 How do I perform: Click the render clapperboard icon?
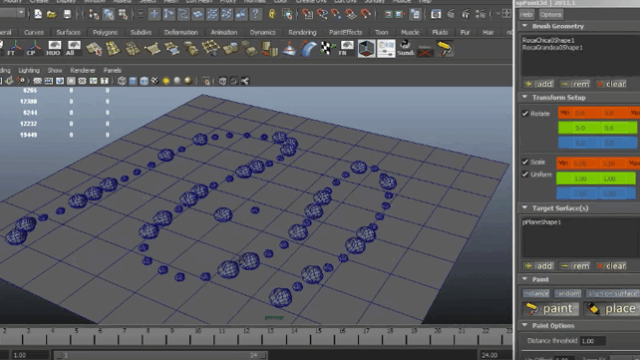pyautogui.click(x=436, y=14)
